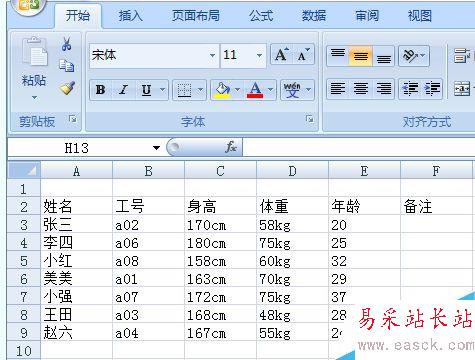
Task: Open the text Orientation button
Action: tap(414, 56)
